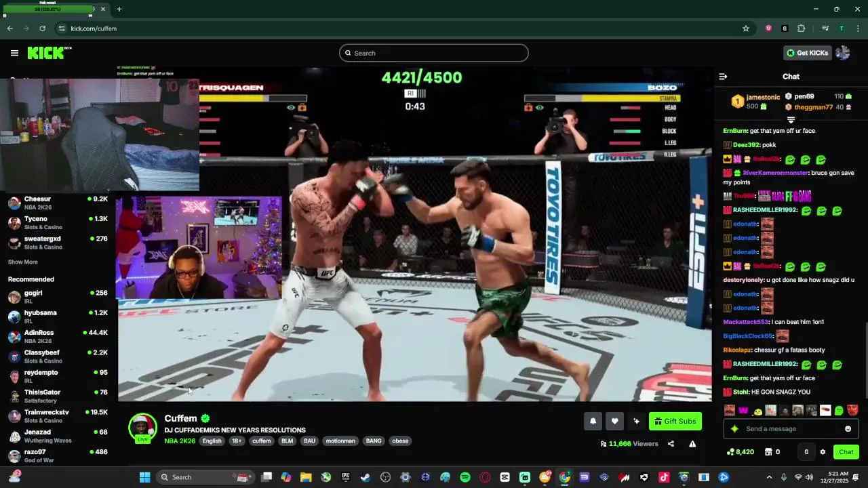Open browser media control icon
The height and width of the screenshot is (488, 868).
[x=825, y=28]
